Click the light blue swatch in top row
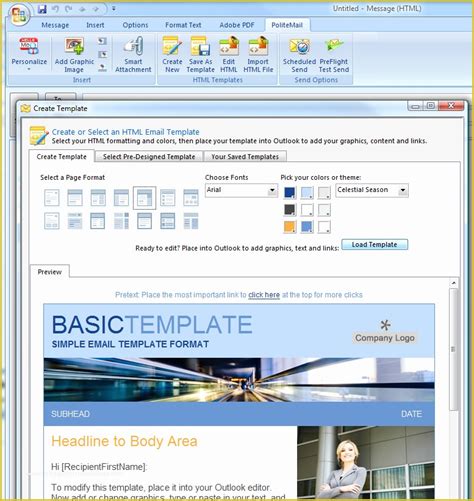474x501 pixels. [307, 192]
